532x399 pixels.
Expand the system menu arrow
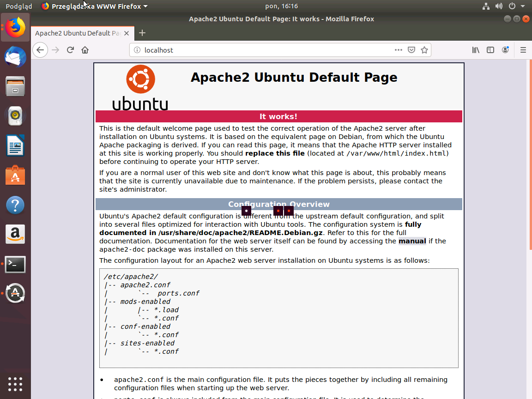pyautogui.click(x=523, y=6)
